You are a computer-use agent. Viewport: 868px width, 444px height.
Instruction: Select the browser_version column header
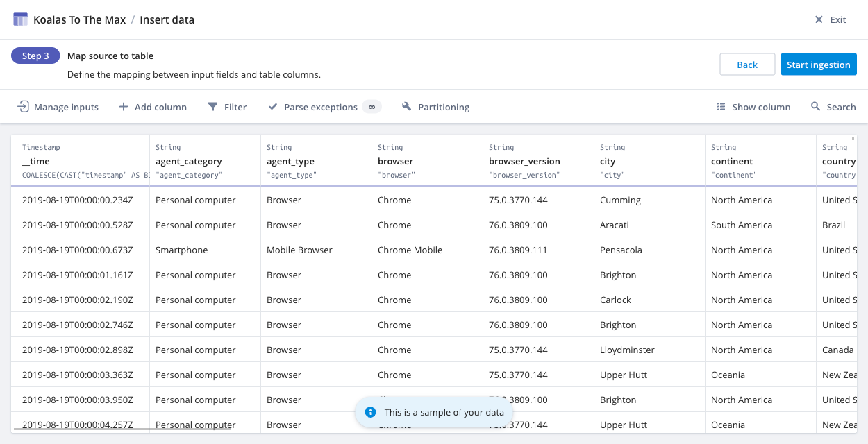538,160
